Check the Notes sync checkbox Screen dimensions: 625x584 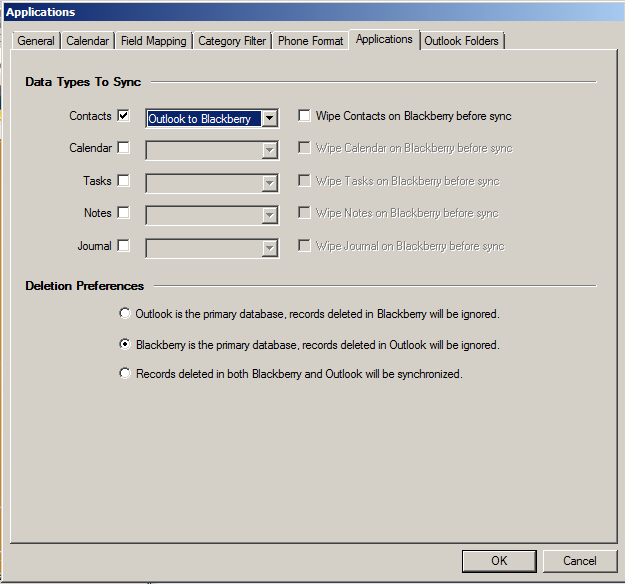(x=124, y=212)
